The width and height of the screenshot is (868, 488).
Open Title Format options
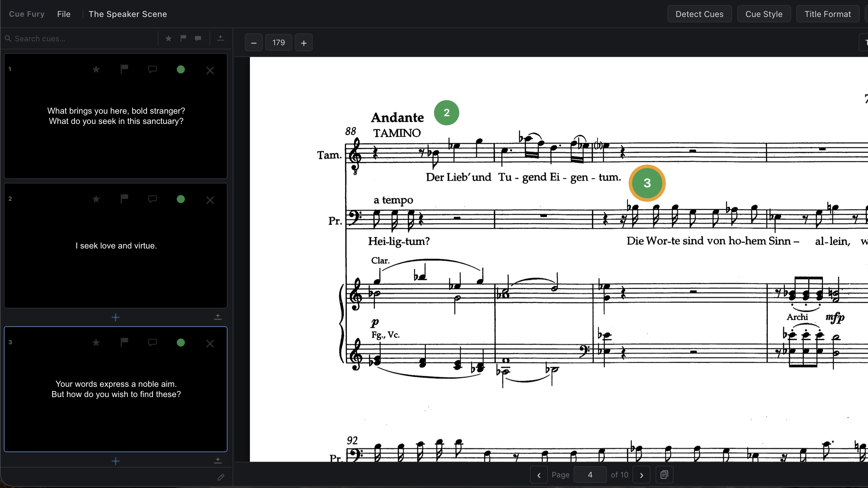click(827, 14)
